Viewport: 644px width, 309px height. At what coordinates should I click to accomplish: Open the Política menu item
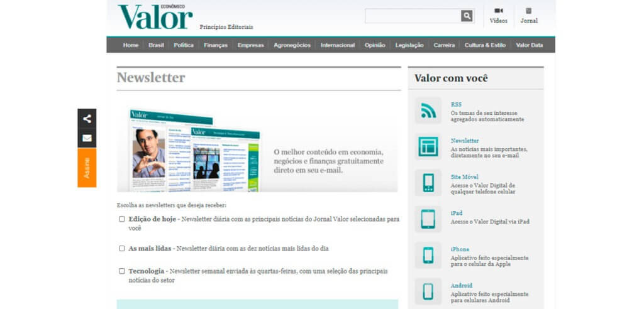184,45
